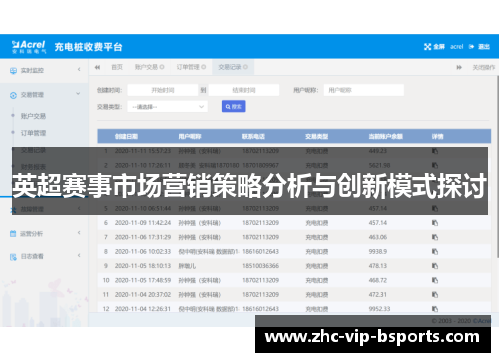Click balance value 478.13
500x362 pixels.
coord(378,266)
